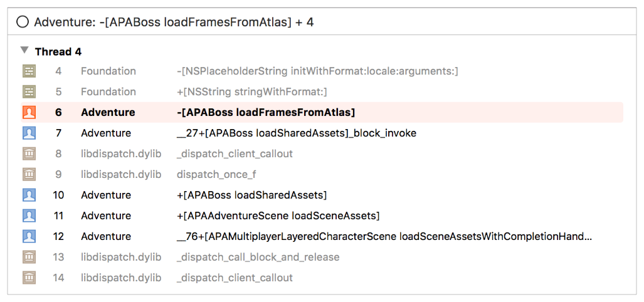Image resolution: width=644 pixels, height=302 pixels.
Task: Select the APAMultiplayerLayeredCharacterScene frame 12
Action: coord(384,237)
